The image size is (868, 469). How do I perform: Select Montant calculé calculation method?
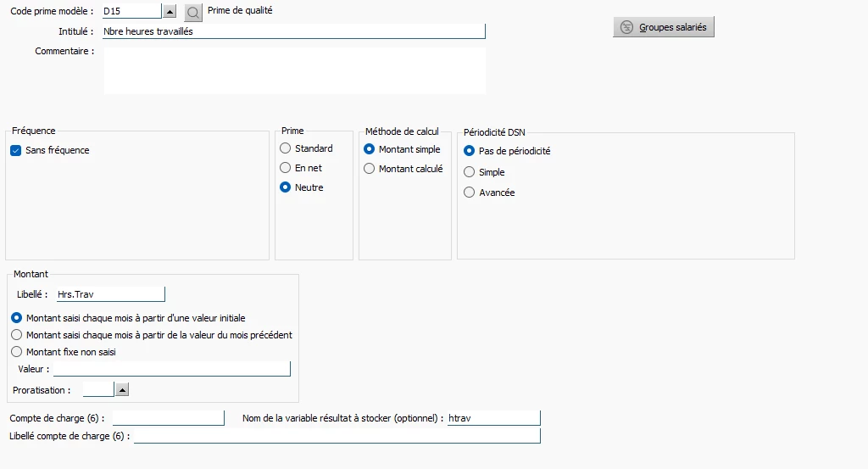370,169
